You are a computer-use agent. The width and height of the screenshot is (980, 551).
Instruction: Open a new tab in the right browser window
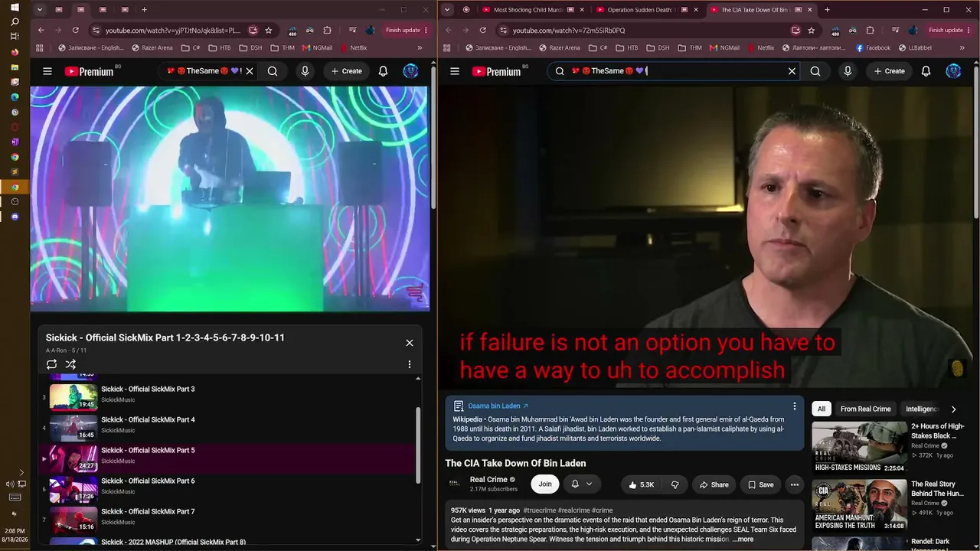[827, 10]
